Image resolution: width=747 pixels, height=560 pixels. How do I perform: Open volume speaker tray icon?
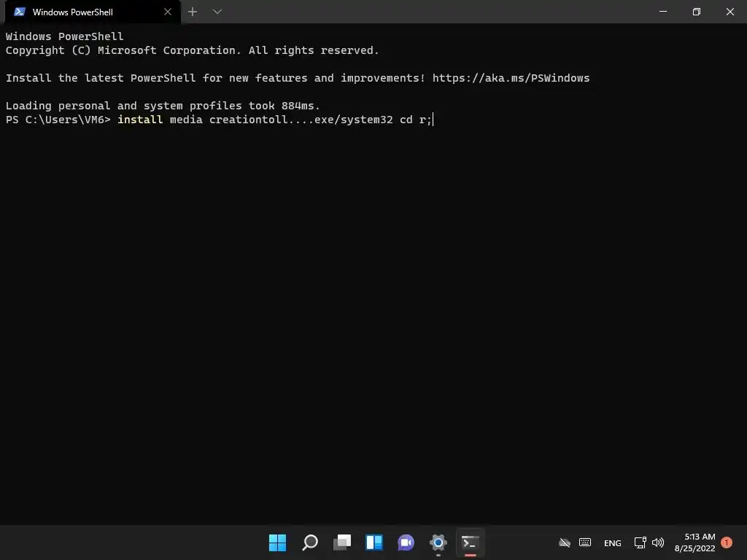[658, 542]
